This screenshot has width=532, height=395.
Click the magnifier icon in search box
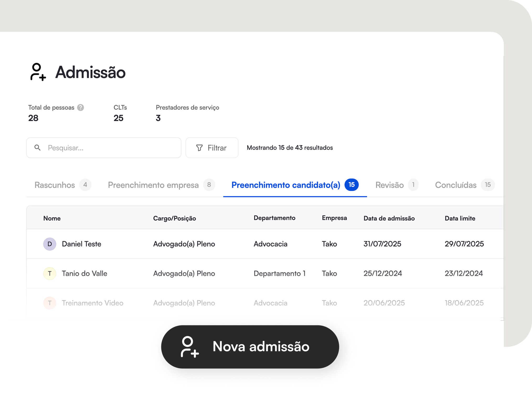tap(38, 148)
